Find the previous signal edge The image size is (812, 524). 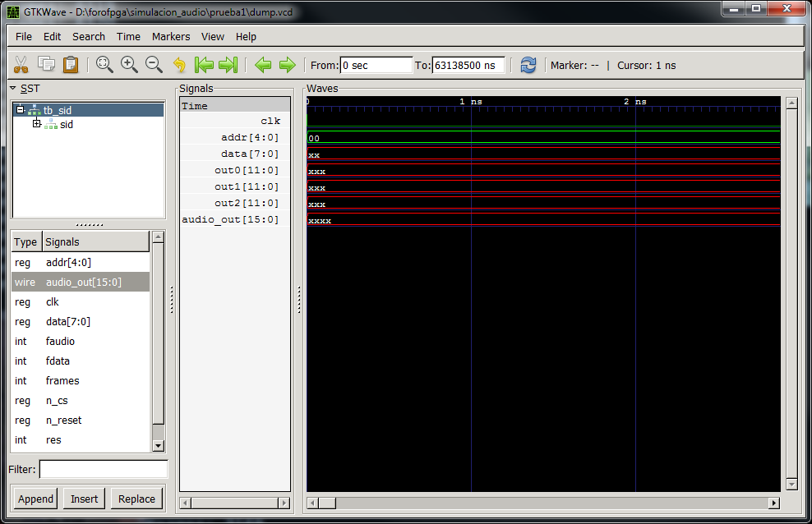[263, 65]
